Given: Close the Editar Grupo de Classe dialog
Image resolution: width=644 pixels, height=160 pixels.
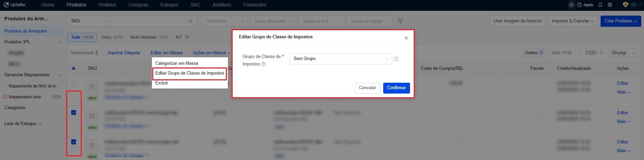Looking at the screenshot, I should [406, 38].
